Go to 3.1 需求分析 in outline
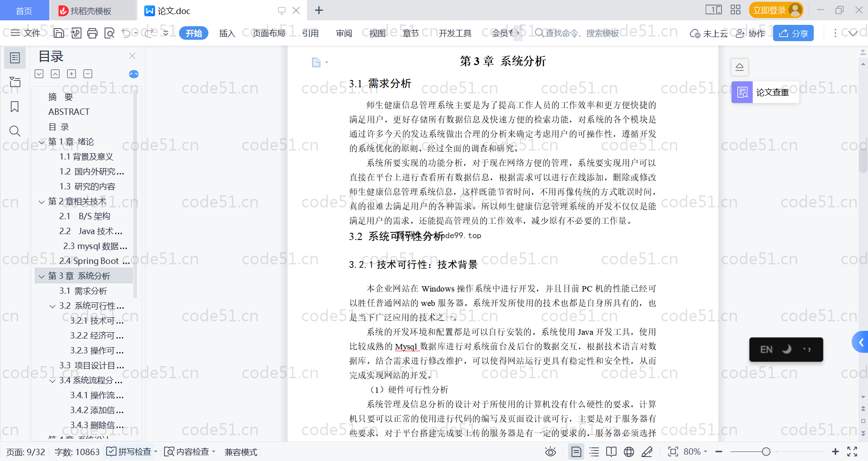The image size is (868, 461). coord(83,291)
